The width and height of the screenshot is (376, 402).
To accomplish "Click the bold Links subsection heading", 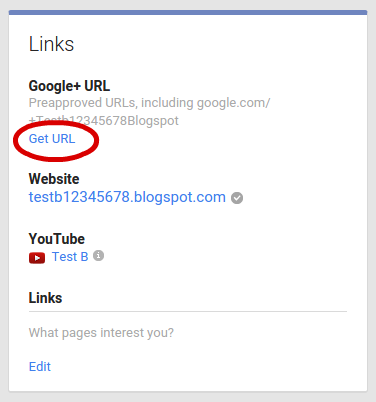I will tap(45, 298).
